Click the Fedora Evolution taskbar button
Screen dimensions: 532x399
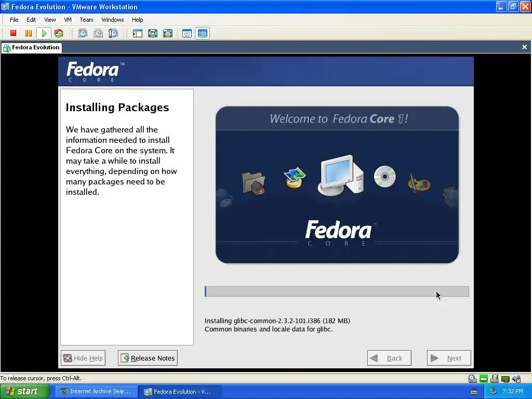(180, 392)
